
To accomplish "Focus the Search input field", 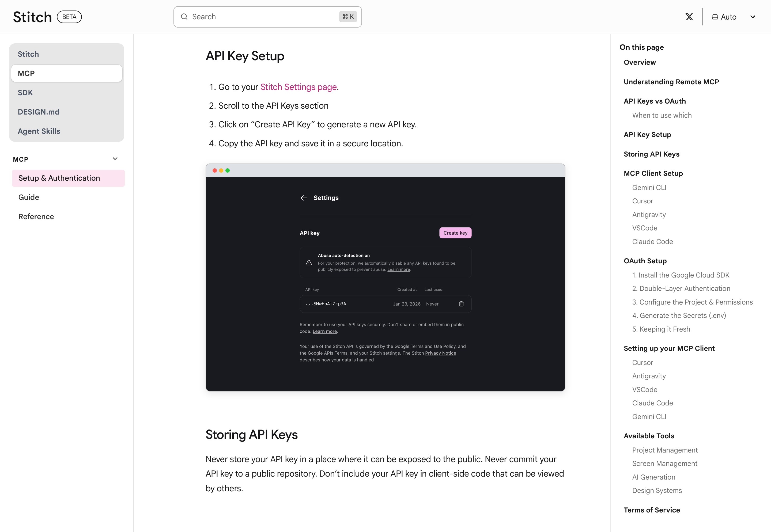I will point(267,17).
